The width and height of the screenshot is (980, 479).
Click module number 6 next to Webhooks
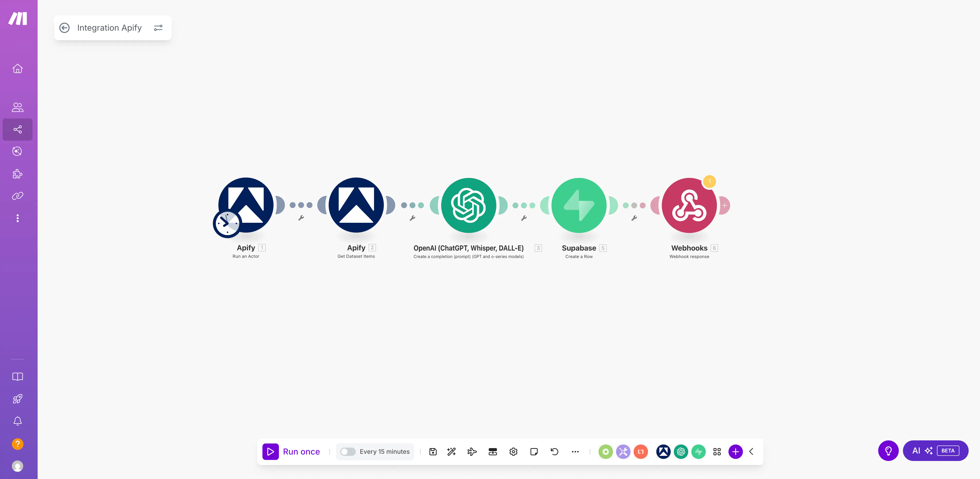pos(715,248)
